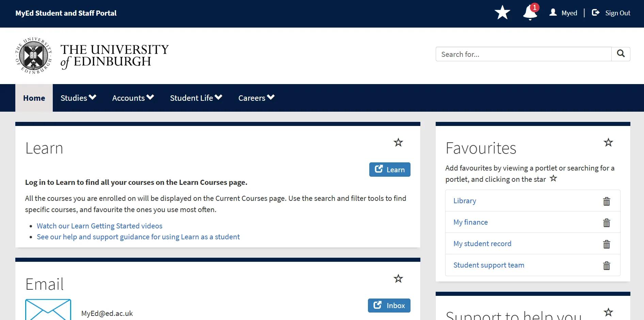Click the Myed username link

coord(569,13)
